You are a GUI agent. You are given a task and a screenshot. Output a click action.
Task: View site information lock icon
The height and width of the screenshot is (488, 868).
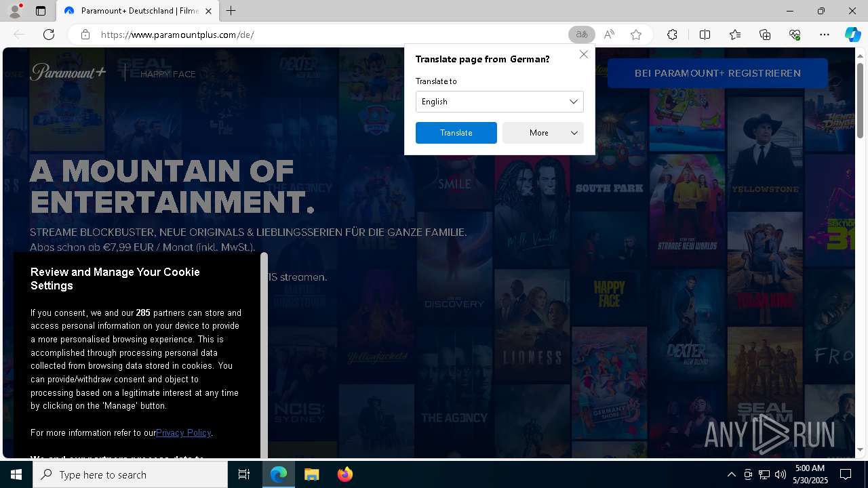pyautogui.click(x=85, y=35)
